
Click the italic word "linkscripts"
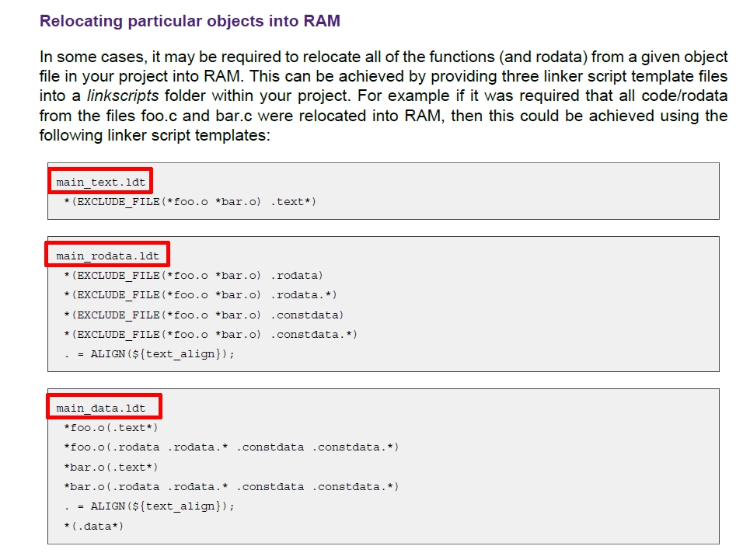pos(123,96)
